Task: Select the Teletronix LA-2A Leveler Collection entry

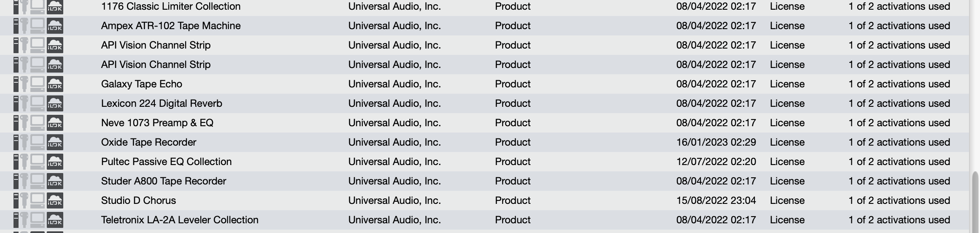Action: (x=180, y=220)
